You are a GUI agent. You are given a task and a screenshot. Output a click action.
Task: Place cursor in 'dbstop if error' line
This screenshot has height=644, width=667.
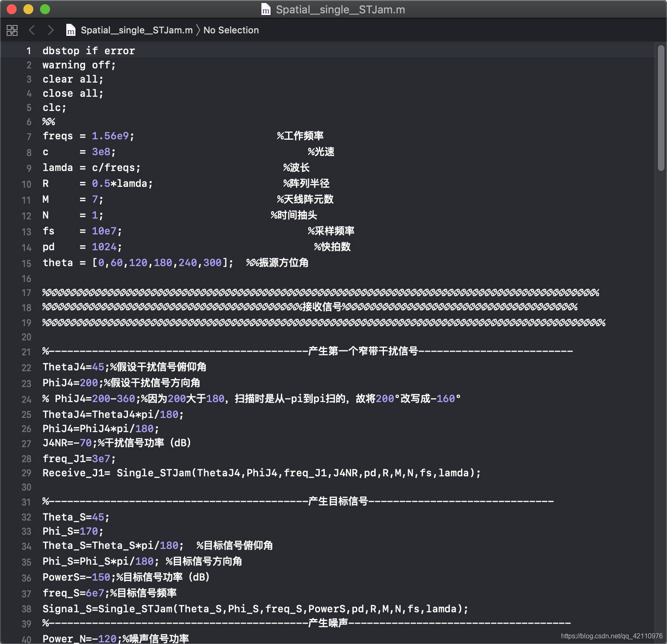pyautogui.click(x=88, y=51)
